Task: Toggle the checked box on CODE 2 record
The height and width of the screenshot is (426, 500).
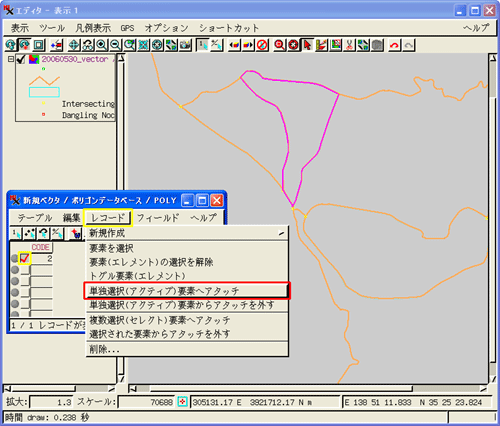Action: point(25,258)
